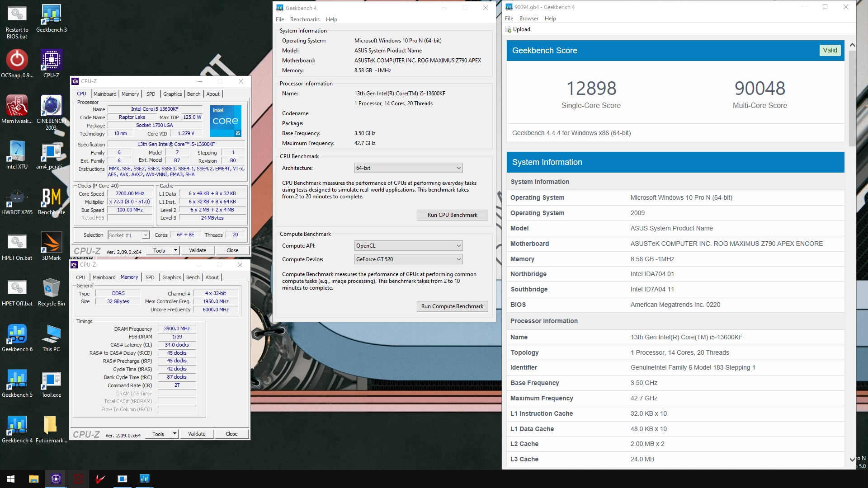Click DRAM Frequency 3900.0 MHz field
Screen dimensions: 868x488
click(x=177, y=328)
